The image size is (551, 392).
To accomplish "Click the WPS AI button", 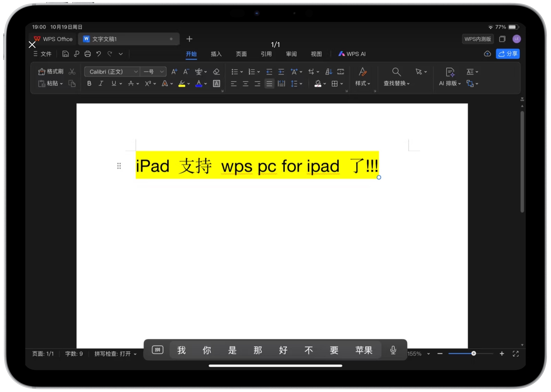I will 352,54.
